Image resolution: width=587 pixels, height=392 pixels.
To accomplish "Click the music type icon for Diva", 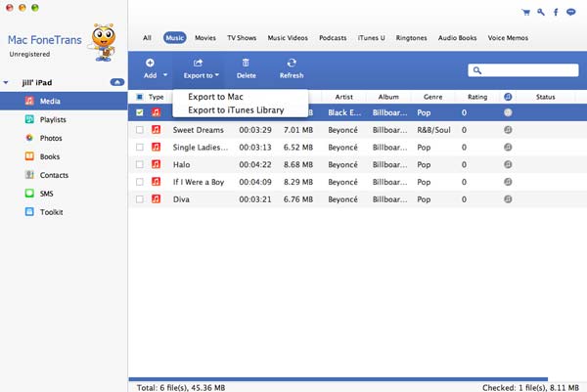I will [157, 199].
